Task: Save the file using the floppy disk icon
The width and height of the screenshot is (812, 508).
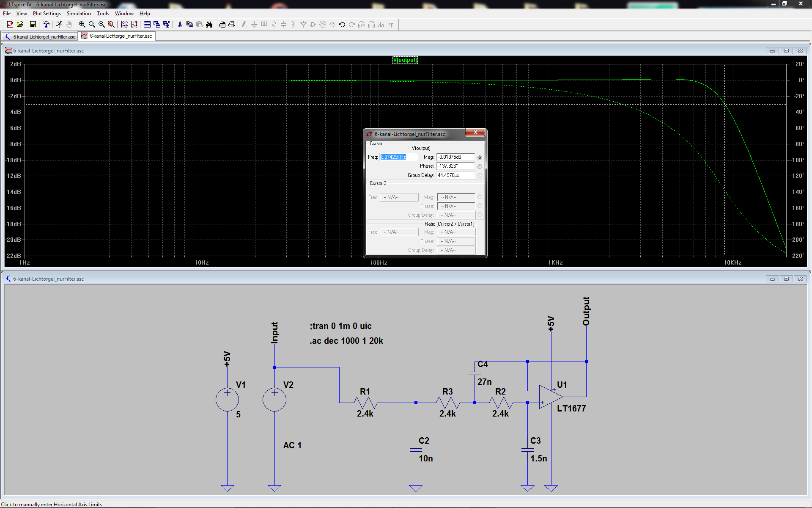Action: tap(33, 25)
